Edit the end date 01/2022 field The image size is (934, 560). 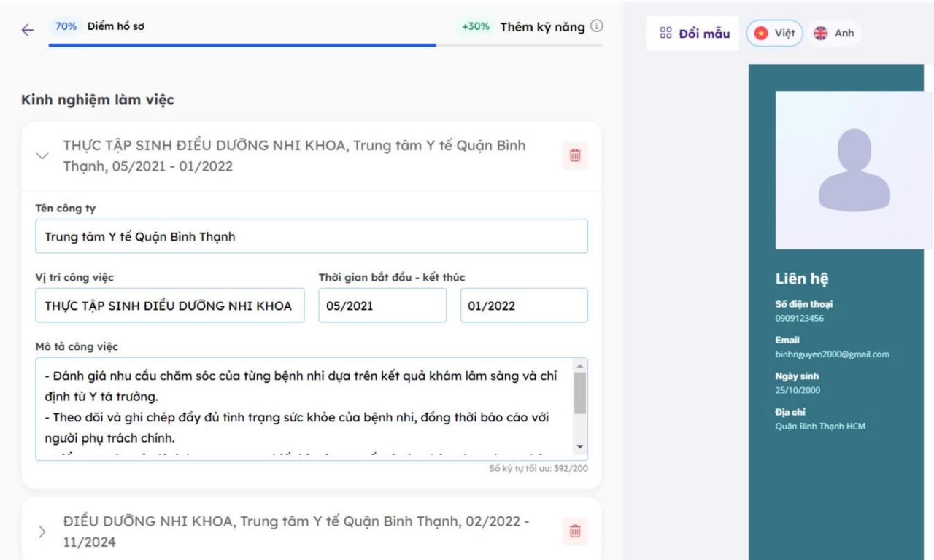524,306
